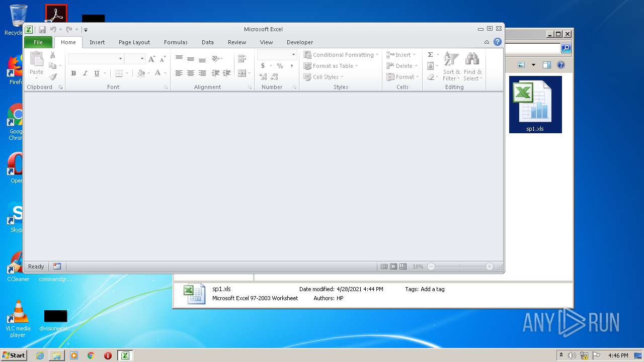Toggle Center text alignment

[x=191, y=73]
